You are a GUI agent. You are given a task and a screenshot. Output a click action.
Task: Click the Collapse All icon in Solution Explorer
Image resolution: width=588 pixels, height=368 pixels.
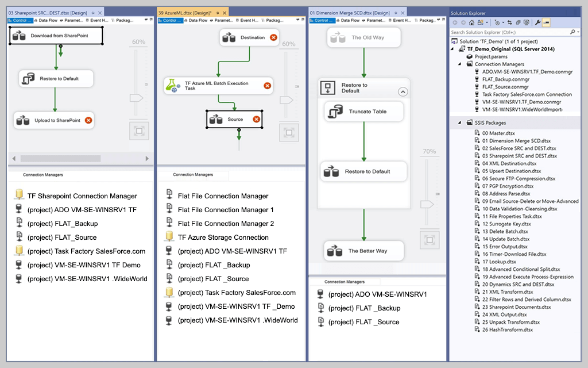pyautogui.click(x=519, y=22)
